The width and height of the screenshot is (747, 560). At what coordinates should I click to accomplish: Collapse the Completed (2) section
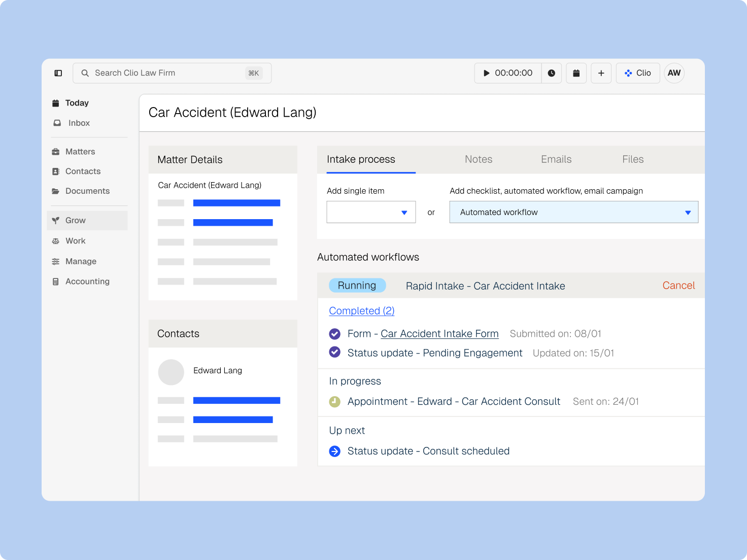click(362, 311)
